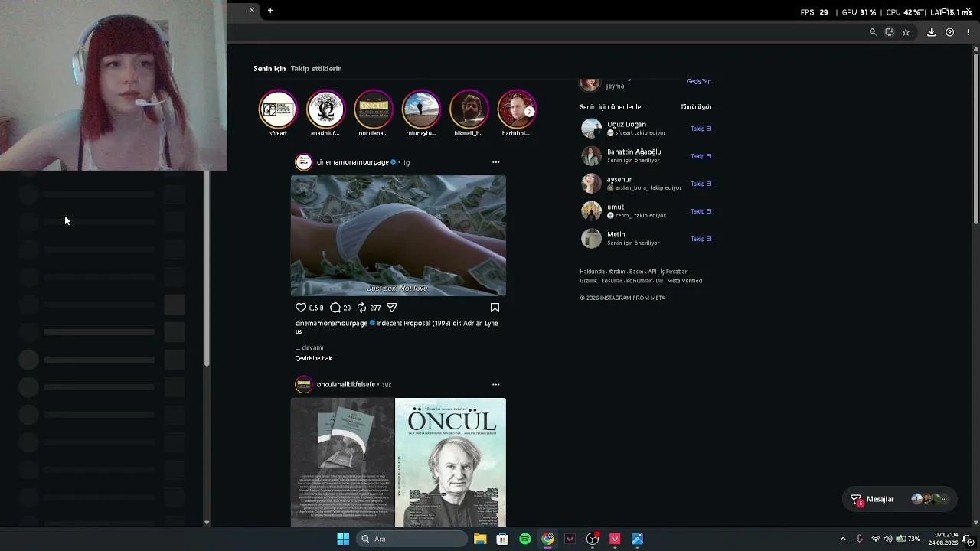Open the Mesajlar messages panel

click(899, 500)
